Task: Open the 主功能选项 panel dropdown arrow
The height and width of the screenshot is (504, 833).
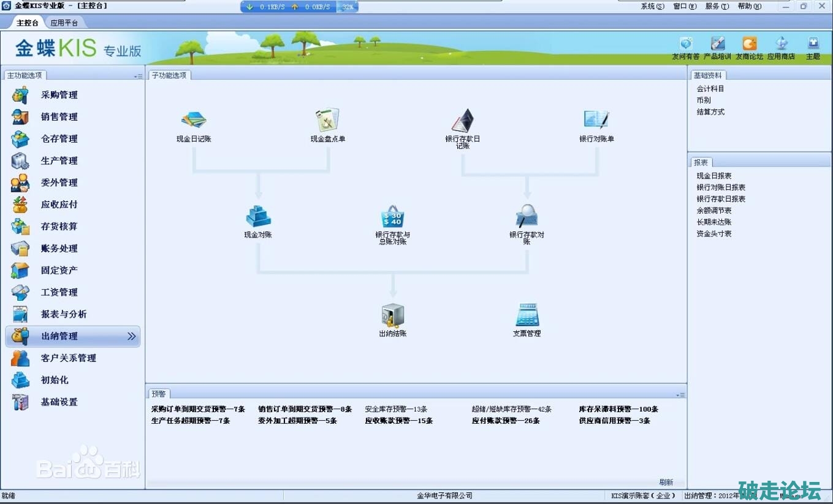Action: click(x=138, y=76)
